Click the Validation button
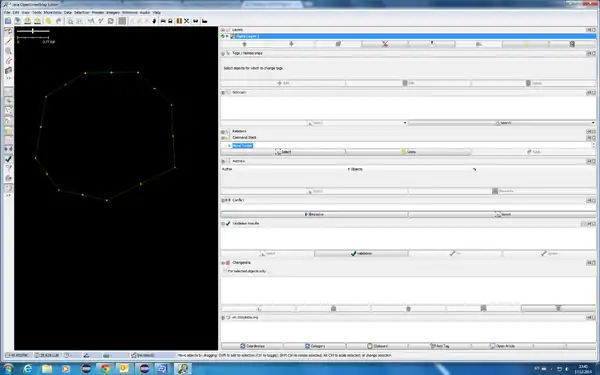 361,253
